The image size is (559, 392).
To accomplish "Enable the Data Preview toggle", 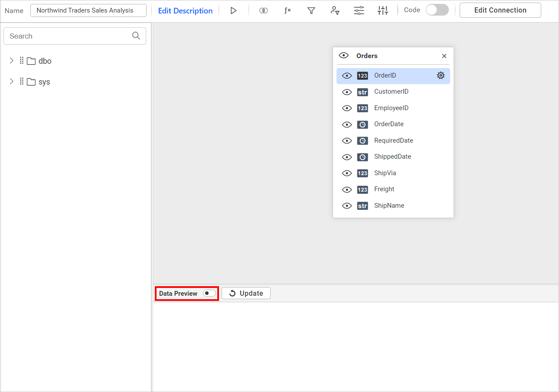I will pyautogui.click(x=209, y=294).
